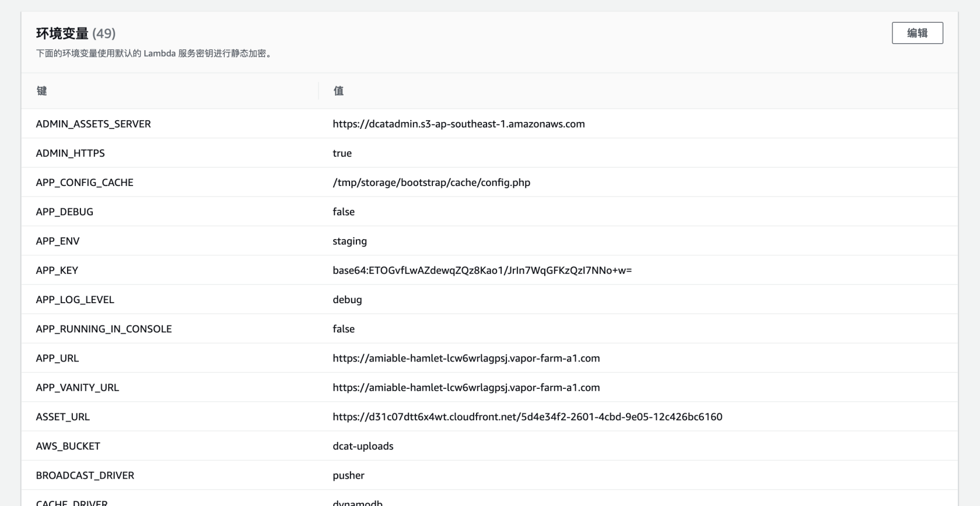Select the ADMIN_HTTPS key

tap(70, 153)
